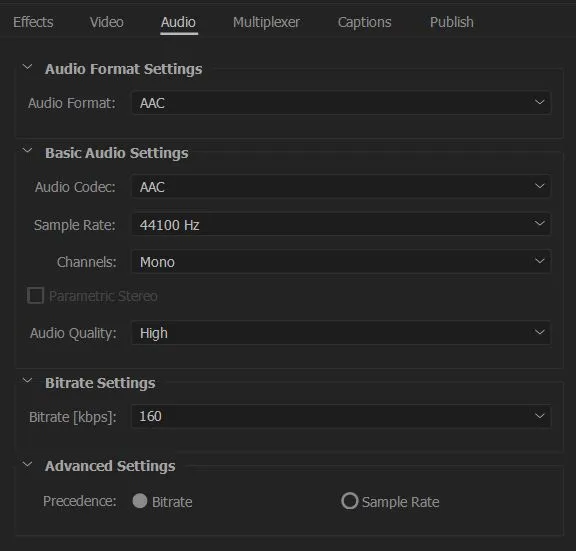Open the Sample Rate 44100 Hz dropdown
Image resolution: width=576 pixels, height=551 pixels.
pyautogui.click(x=341, y=224)
